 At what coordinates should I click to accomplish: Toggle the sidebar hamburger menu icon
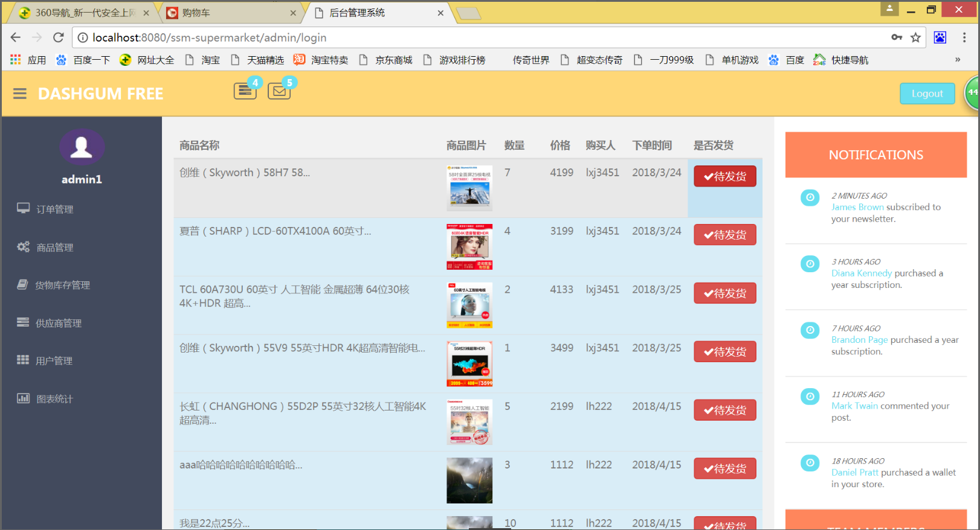pos(20,94)
